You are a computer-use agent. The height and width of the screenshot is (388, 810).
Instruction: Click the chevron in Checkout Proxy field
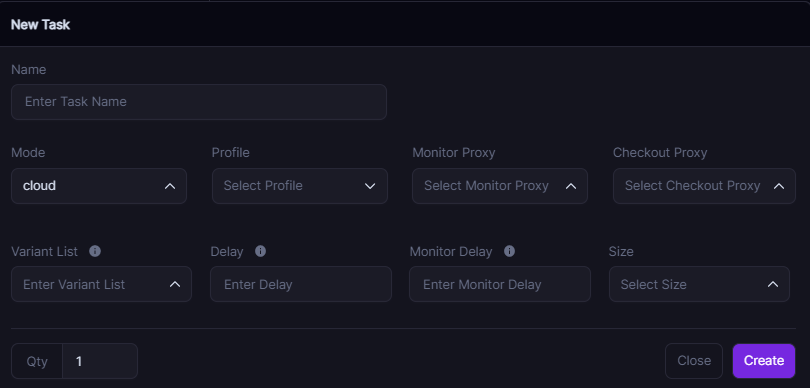pos(778,186)
